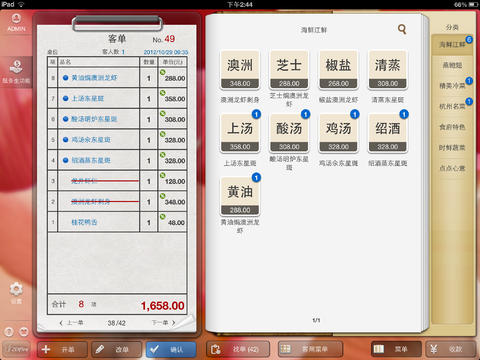Tap the Wi-Fi icon in status bar

(x=21, y=5)
